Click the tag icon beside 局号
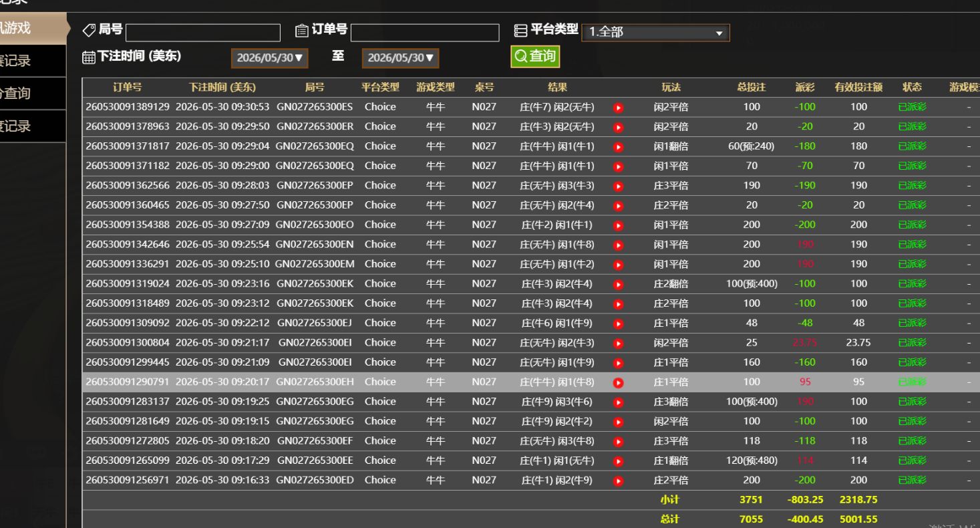 pos(89,30)
